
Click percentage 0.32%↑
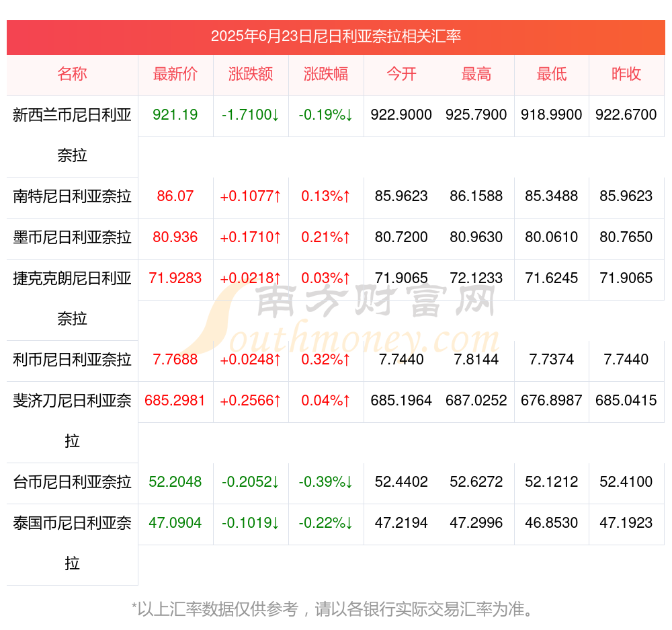pyautogui.click(x=326, y=360)
